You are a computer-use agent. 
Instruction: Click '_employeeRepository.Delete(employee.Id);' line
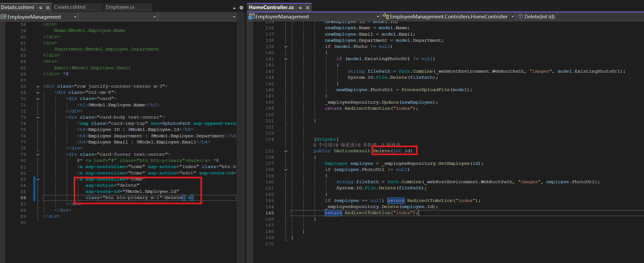381,207
